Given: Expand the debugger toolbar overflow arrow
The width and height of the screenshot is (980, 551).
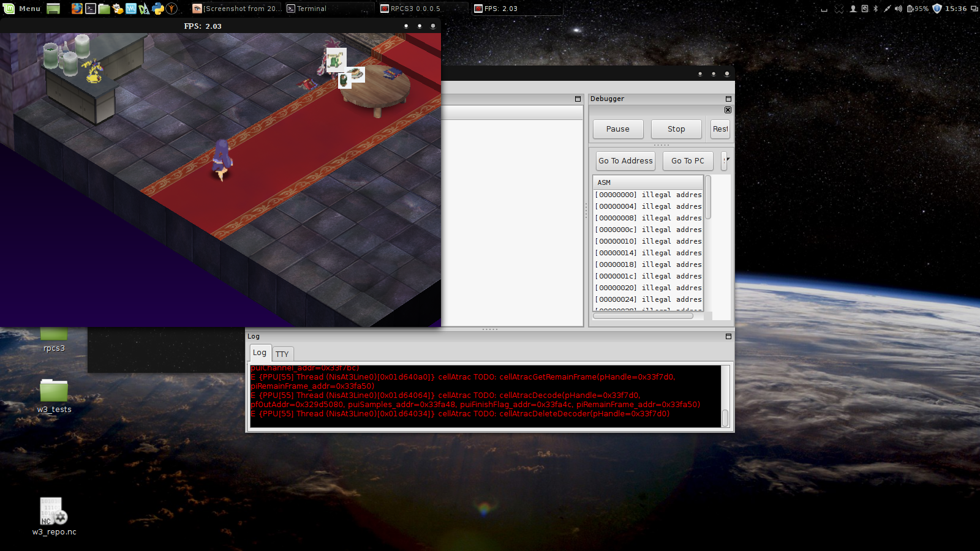Looking at the screenshot, I should click(727, 160).
